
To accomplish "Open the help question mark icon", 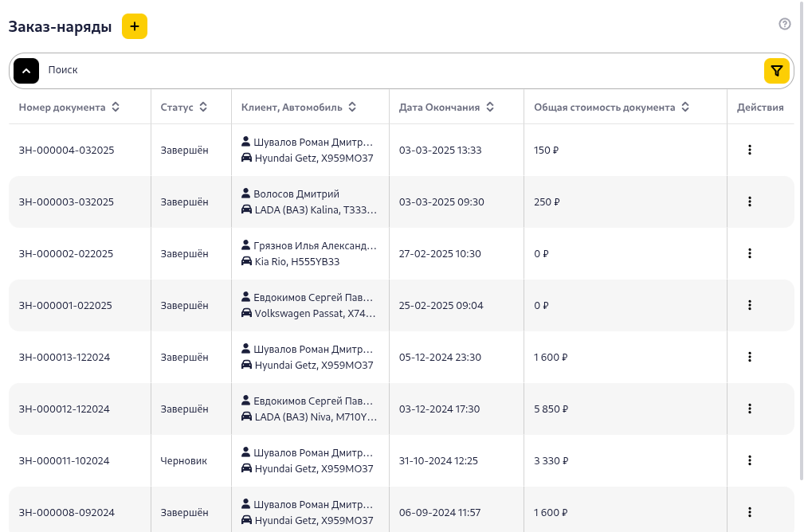I will point(784,24).
